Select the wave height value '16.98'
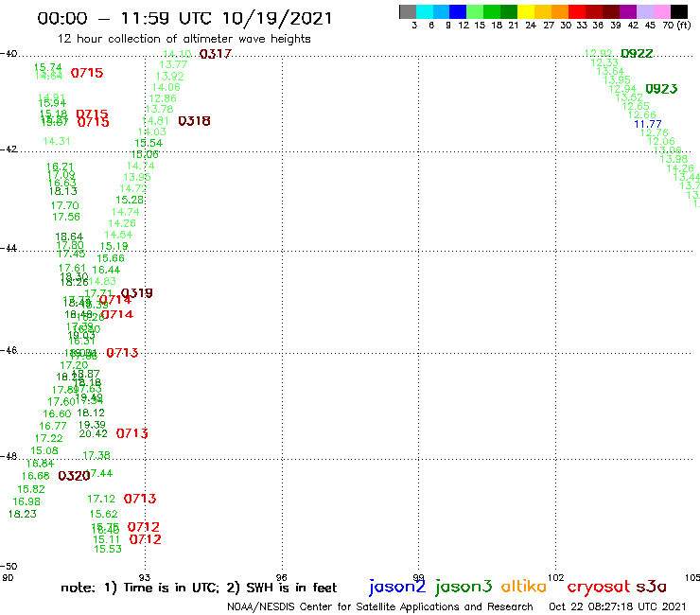This screenshot has height=615, width=700. (26, 501)
